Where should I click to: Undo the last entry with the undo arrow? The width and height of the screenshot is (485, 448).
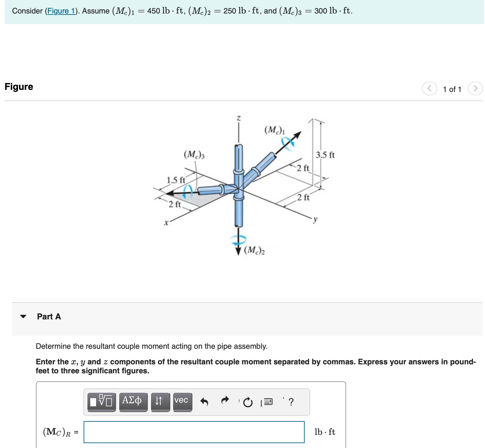pos(205,401)
